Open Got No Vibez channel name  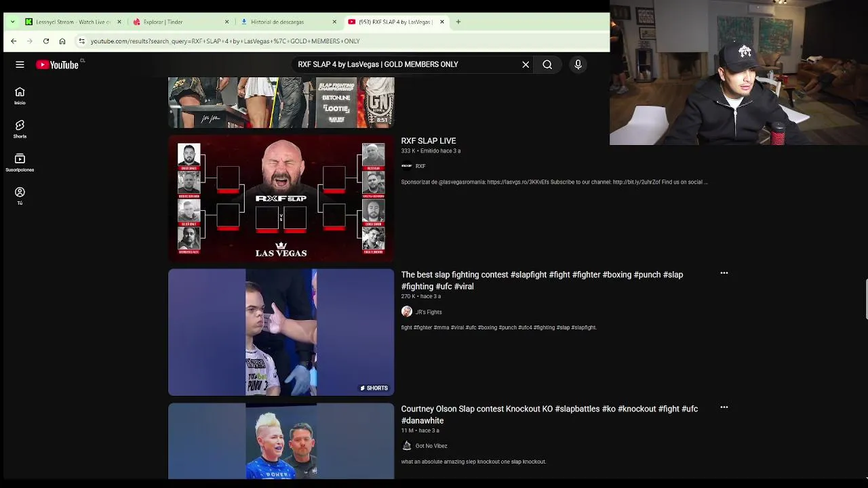431,447
